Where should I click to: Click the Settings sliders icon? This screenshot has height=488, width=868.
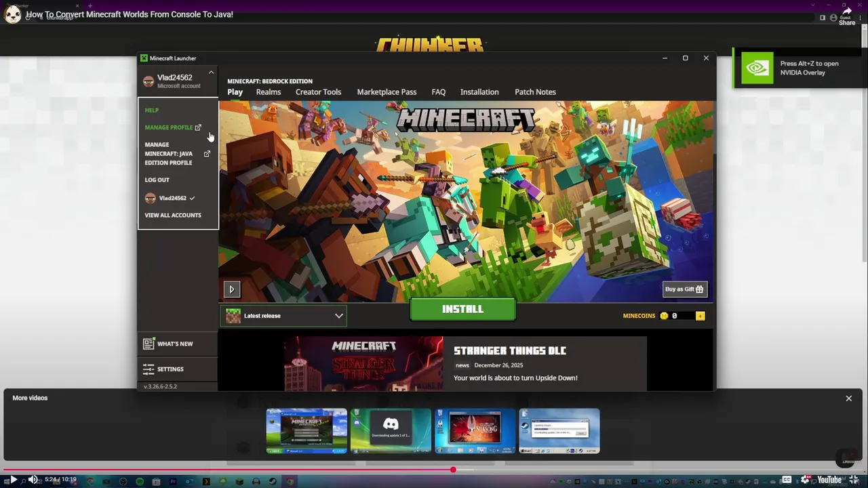pyautogui.click(x=149, y=369)
